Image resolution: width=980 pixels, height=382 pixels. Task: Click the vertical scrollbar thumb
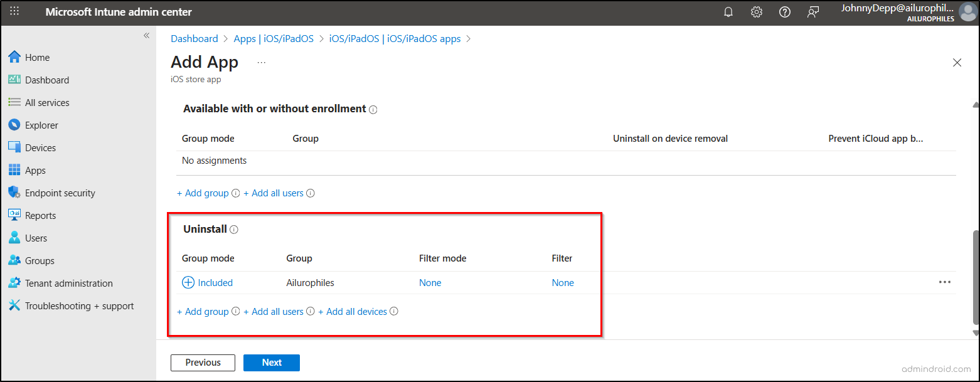point(975,276)
